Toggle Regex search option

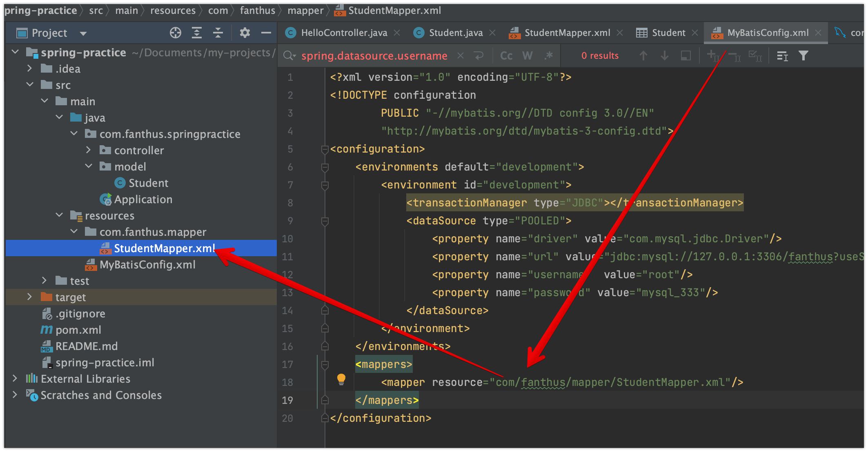(x=549, y=56)
